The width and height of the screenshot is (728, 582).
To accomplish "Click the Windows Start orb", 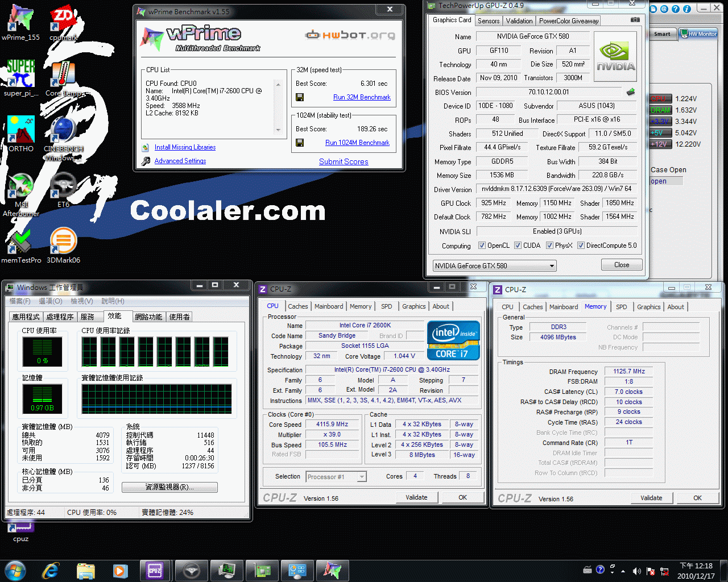I will (15, 570).
